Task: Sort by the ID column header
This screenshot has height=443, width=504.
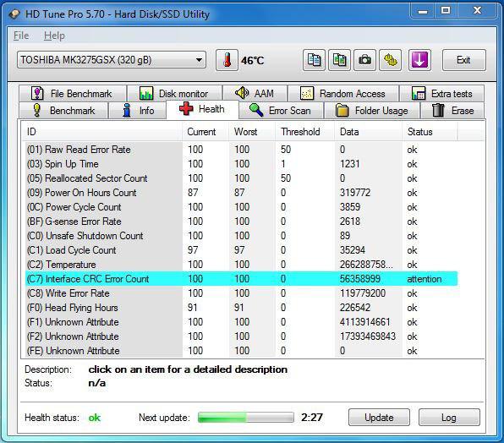Action: pyautogui.click(x=101, y=131)
